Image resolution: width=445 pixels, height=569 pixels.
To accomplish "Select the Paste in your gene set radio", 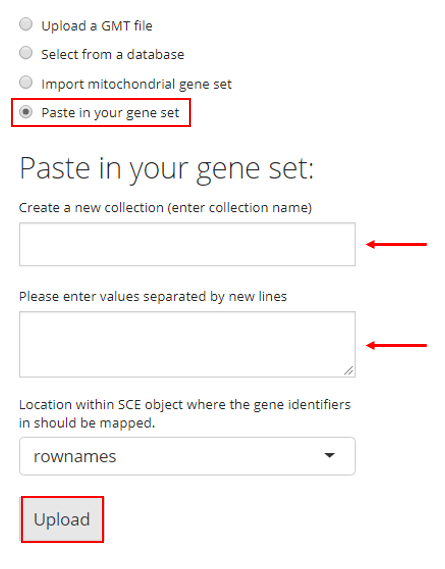I will (x=26, y=112).
